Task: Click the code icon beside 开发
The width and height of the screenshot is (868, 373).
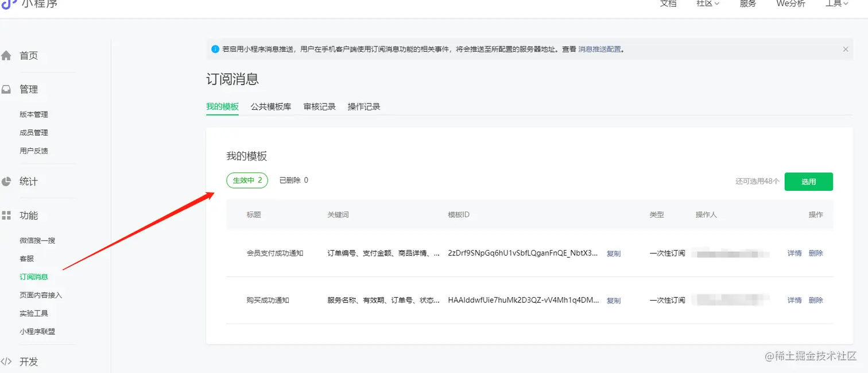Action: tap(6, 362)
